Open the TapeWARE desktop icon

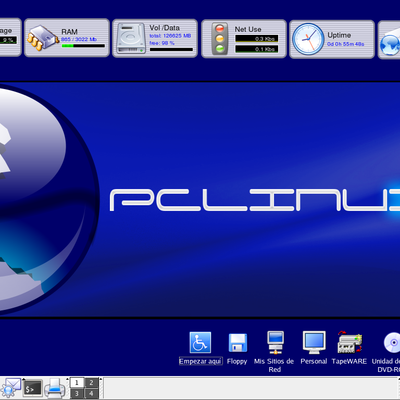[x=349, y=342]
